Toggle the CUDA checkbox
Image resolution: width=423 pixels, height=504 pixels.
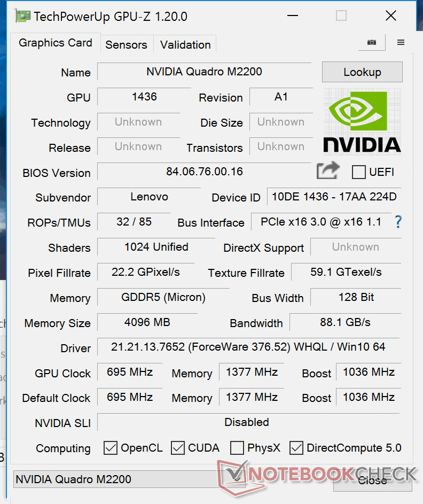coord(178,448)
